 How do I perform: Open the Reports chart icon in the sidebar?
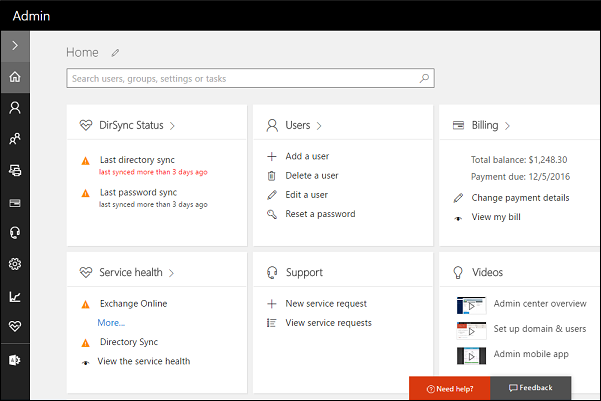tap(15, 296)
